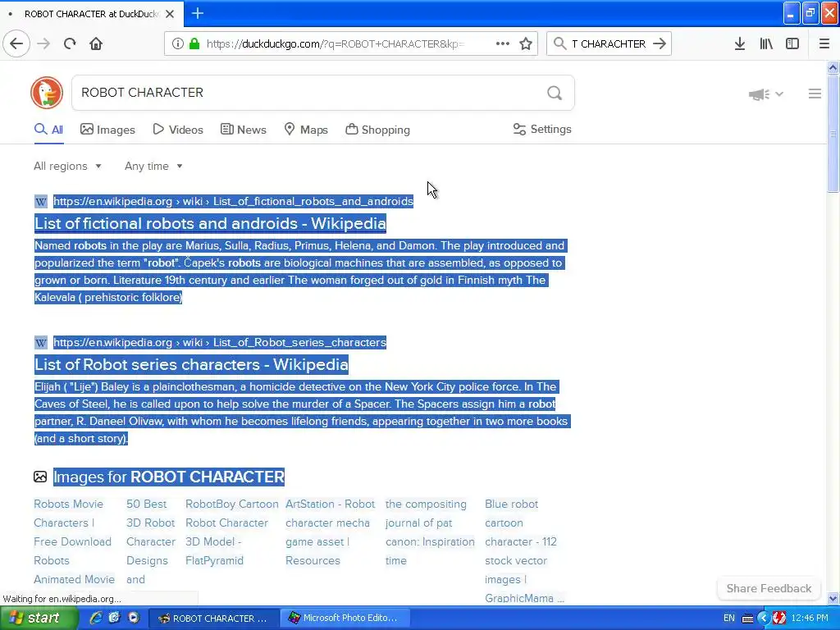Open the DuckDuckGo side menu

815,94
